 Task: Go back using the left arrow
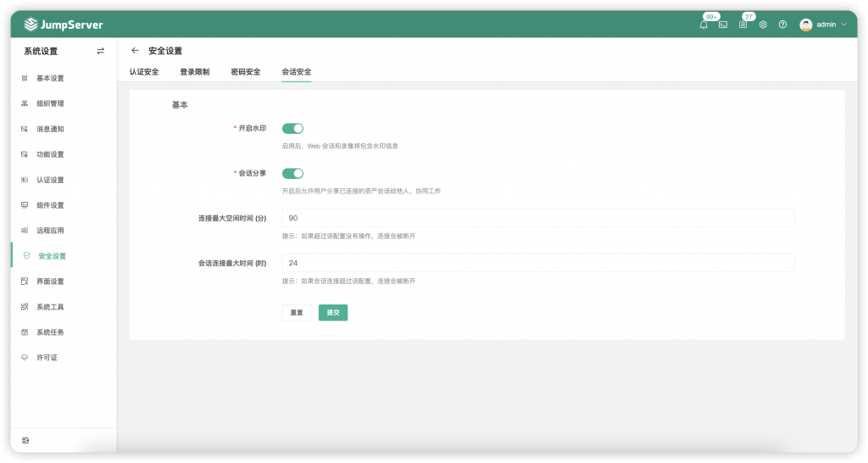(x=135, y=50)
